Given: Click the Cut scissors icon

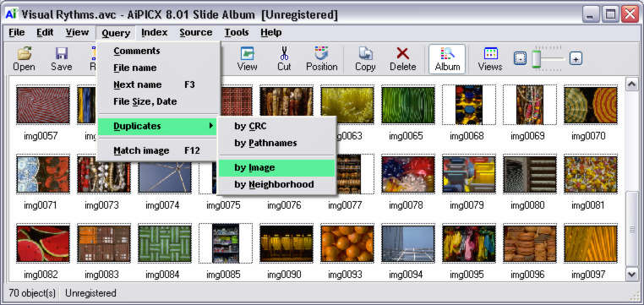Looking at the screenshot, I should tap(284, 53).
